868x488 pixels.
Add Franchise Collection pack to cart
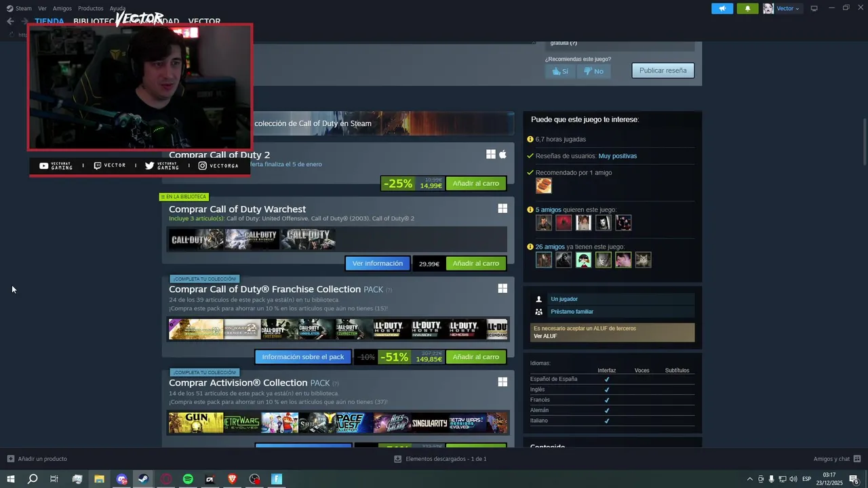tap(475, 357)
